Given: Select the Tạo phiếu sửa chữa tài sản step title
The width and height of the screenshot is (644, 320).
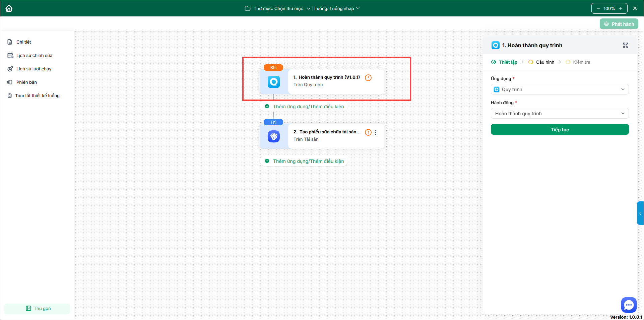Looking at the screenshot, I should point(327,132).
